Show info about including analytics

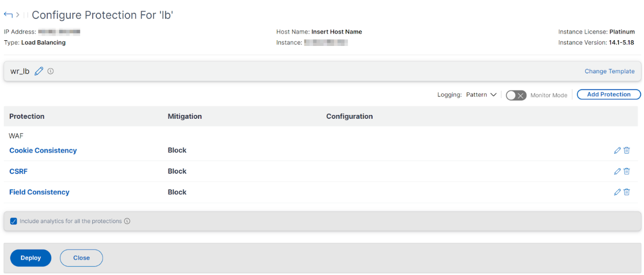pos(127,221)
